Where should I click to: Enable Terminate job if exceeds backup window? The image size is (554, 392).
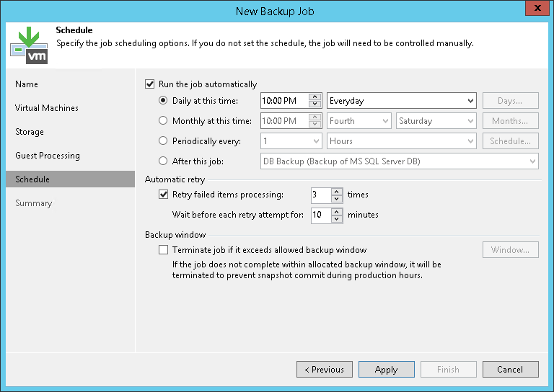[163, 250]
